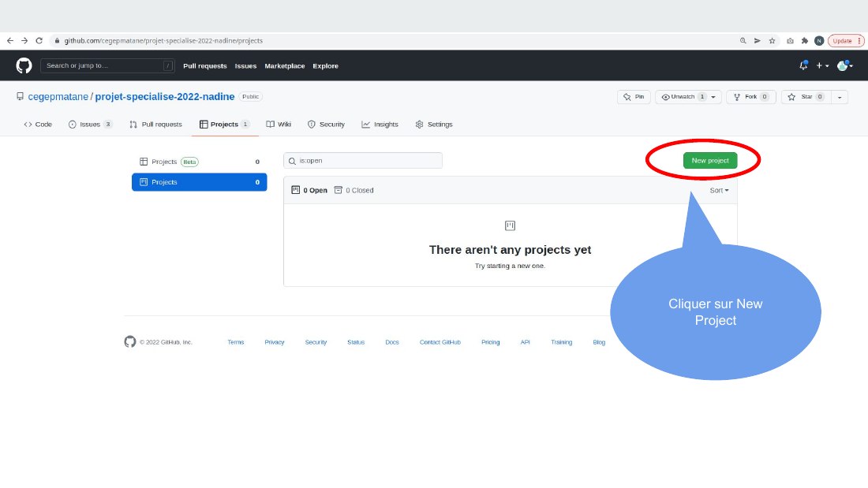This screenshot has width=868, height=488.
Task: Switch to the Settings tab
Action: pyautogui.click(x=434, y=125)
